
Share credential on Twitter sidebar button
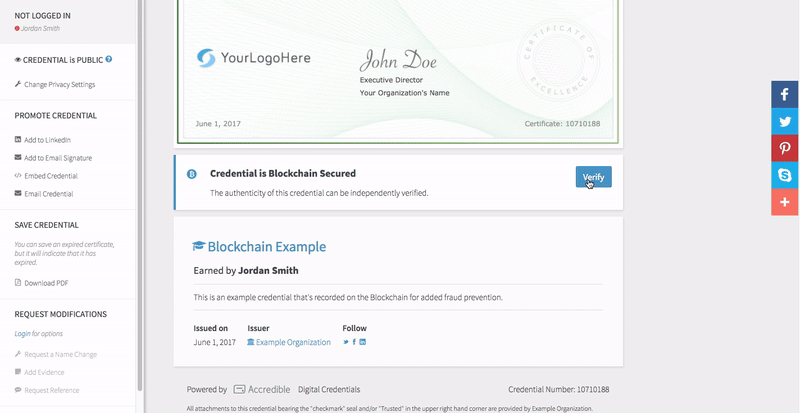click(x=785, y=121)
